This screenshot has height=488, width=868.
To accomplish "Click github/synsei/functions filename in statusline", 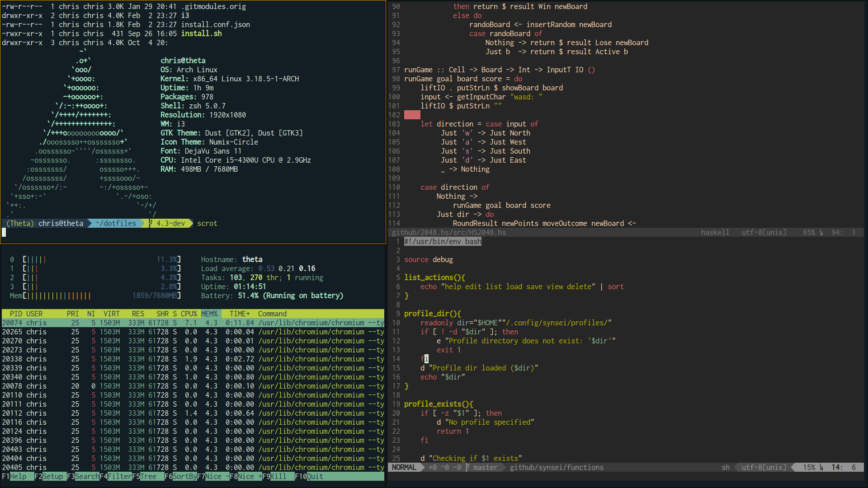I will 557,467.
